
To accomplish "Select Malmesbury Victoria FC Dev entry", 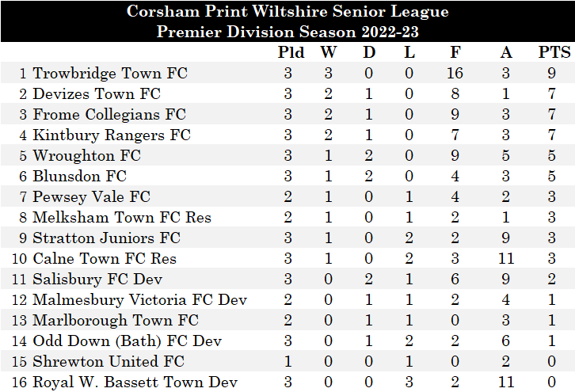I will pyautogui.click(x=139, y=299).
